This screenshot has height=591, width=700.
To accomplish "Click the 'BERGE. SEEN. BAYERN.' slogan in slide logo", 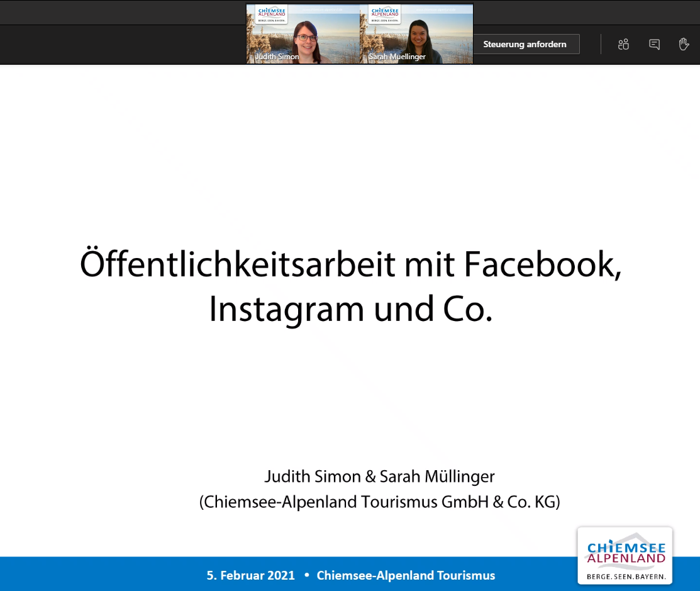I will tap(626, 576).
